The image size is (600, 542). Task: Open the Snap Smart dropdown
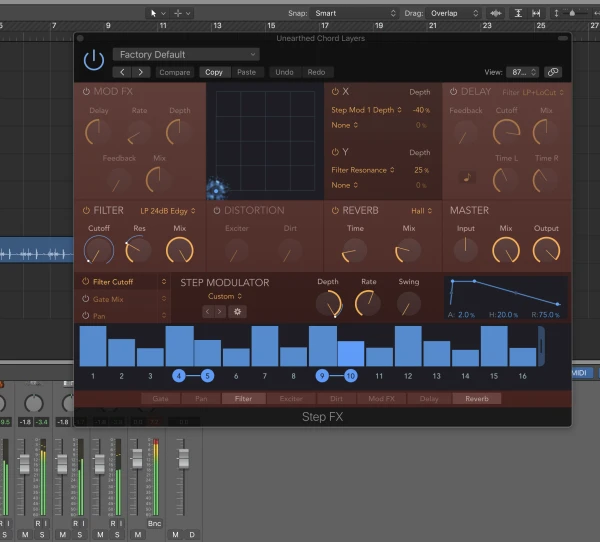pos(354,13)
